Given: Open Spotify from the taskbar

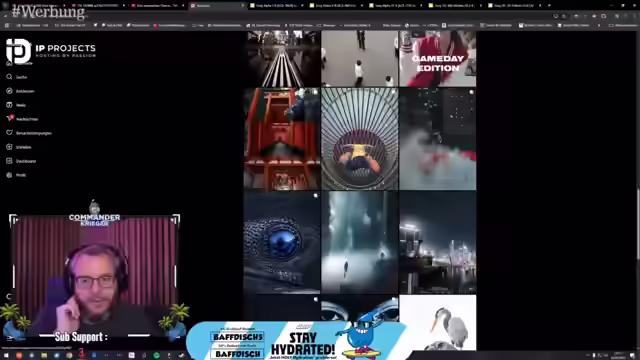Looking at the screenshot, I should coord(156,356).
